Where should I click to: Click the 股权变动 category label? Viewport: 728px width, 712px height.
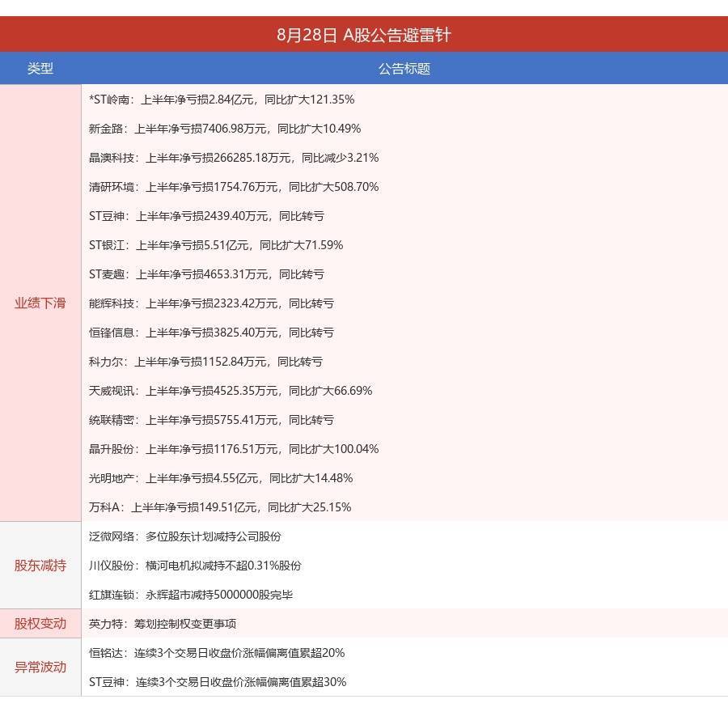40,623
